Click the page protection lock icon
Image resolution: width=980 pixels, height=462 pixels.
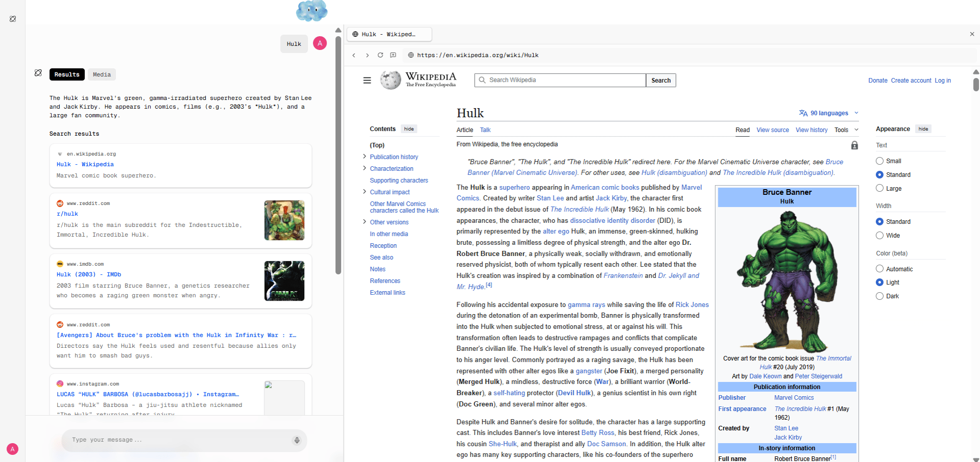(854, 145)
